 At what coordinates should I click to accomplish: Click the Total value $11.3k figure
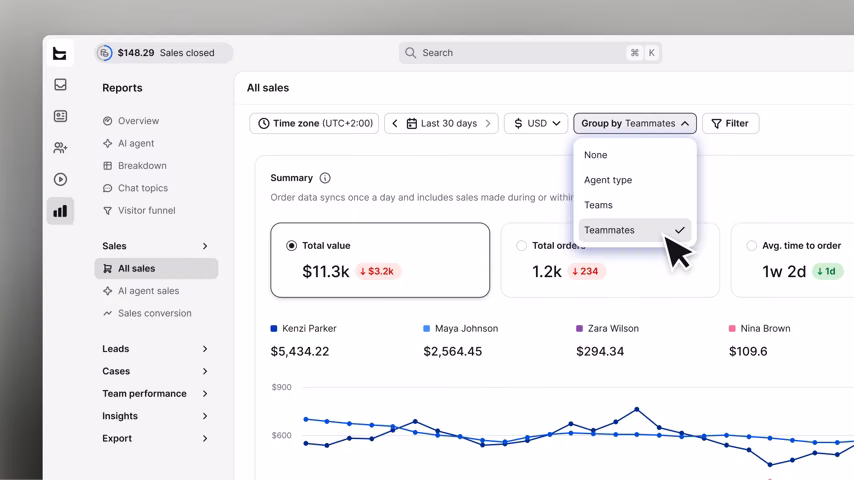(326, 271)
